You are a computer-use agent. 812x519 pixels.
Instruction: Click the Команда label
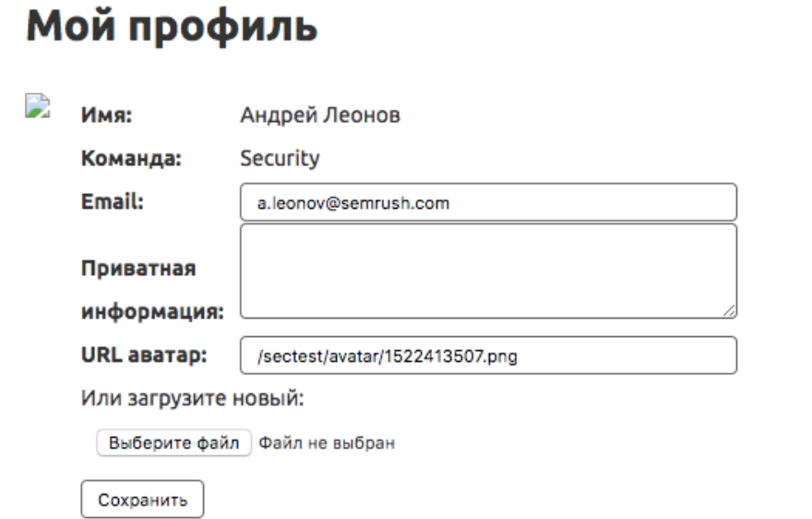click(130, 159)
